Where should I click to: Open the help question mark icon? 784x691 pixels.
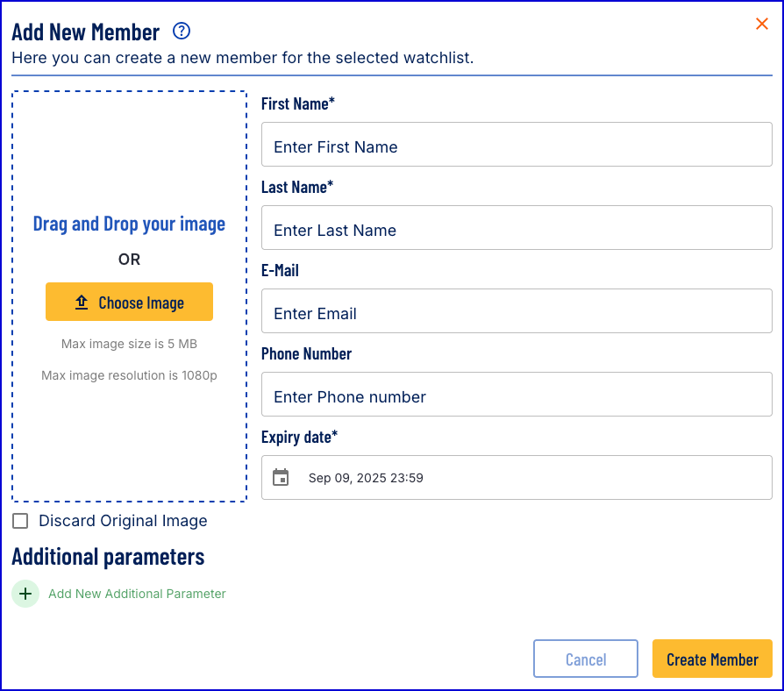182,31
